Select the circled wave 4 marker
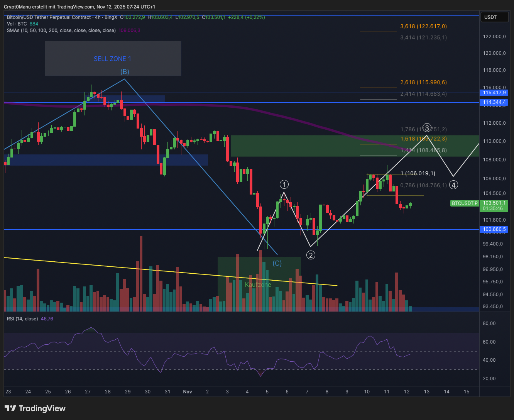 [x=454, y=185]
